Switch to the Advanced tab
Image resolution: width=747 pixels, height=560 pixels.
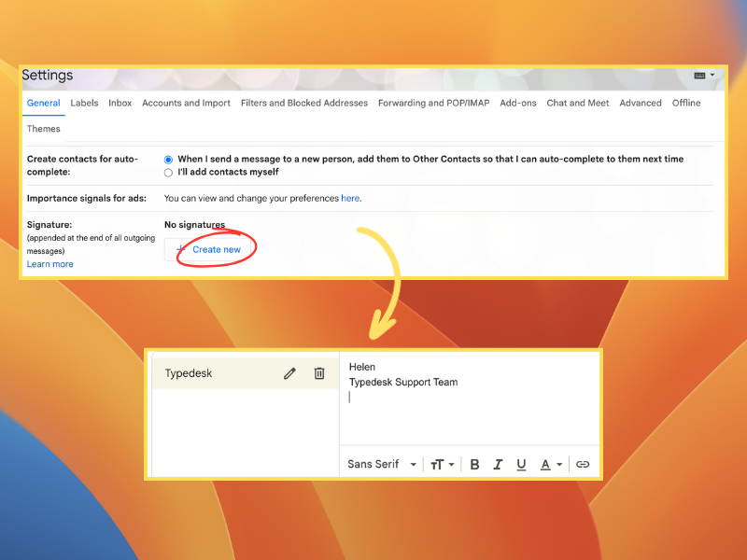point(641,103)
